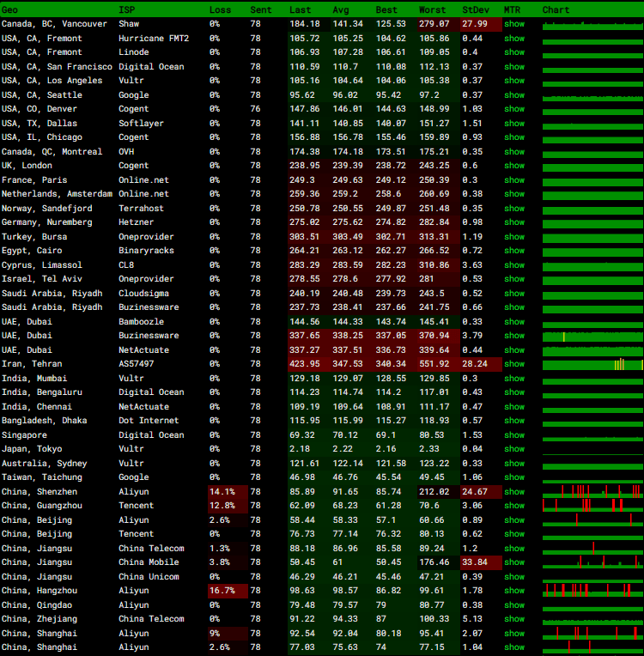Click the 76 sent value for Denver
This screenshot has width=644, height=656.
click(255, 109)
